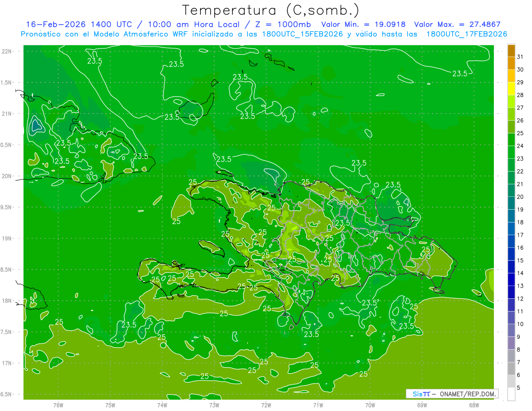Viewport: 532px width, 411px height.
Task: Click the purple legend swatch between 9 and 10
Action: 511,330
